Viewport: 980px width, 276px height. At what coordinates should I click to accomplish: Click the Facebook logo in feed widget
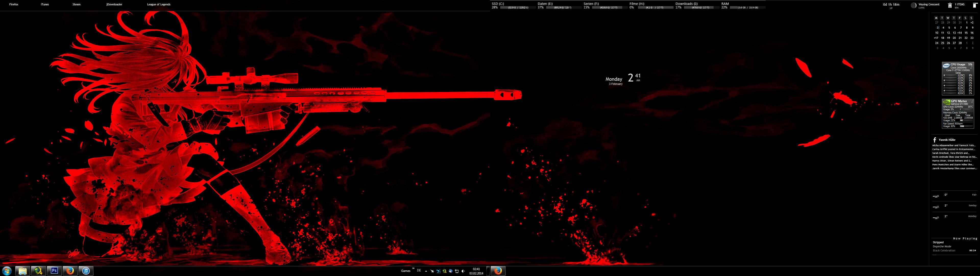(934, 140)
